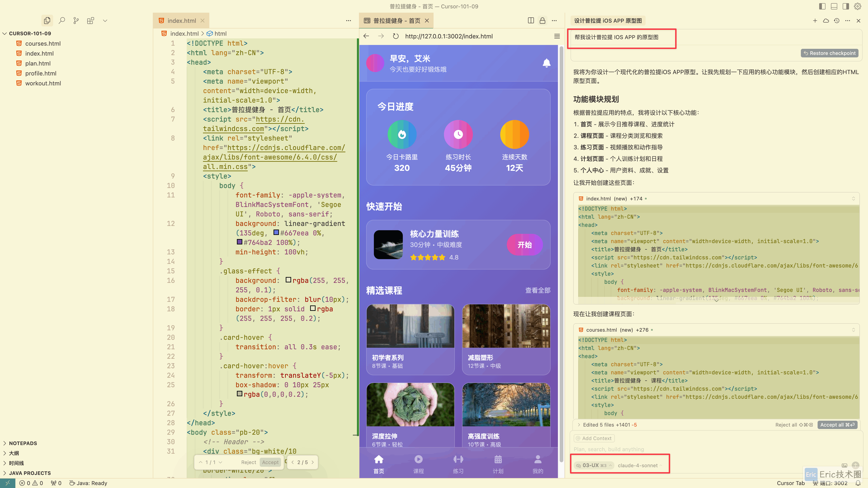This screenshot has width=868, height=488.
Task: Reject the inline diff change
Action: pyautogui.click(x=249, y=462)
